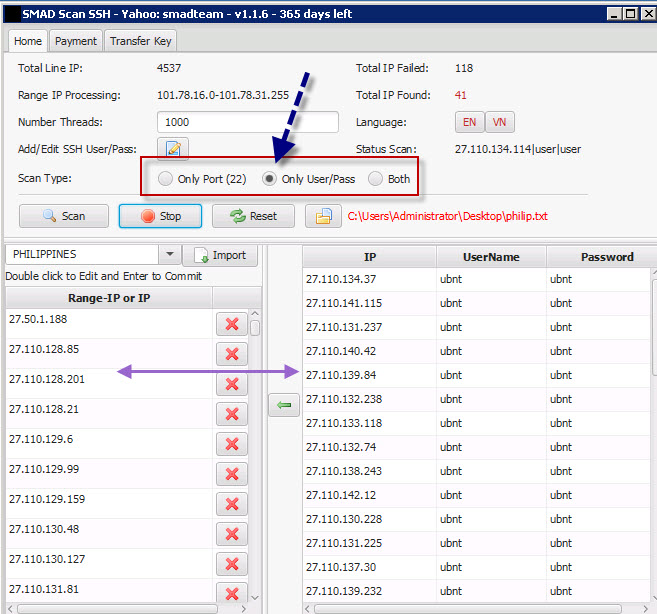Delete the 27.50.1.188 range entry
657x614 pixels.
click(231, 325)
